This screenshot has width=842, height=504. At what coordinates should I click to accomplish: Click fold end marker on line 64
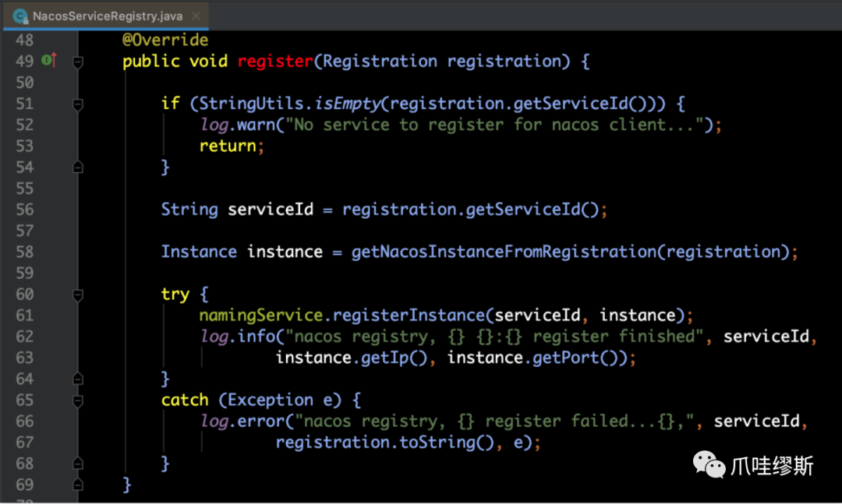[78, 379]
